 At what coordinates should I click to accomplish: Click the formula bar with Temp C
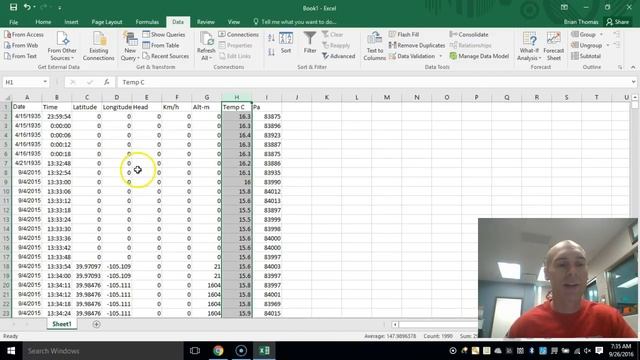373,82
